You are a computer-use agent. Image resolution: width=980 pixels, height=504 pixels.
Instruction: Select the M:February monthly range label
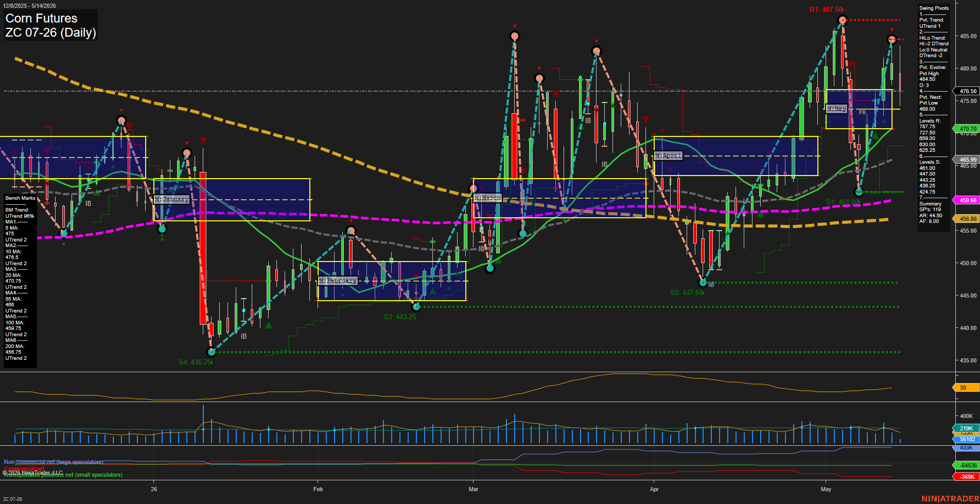click(338, 281)
